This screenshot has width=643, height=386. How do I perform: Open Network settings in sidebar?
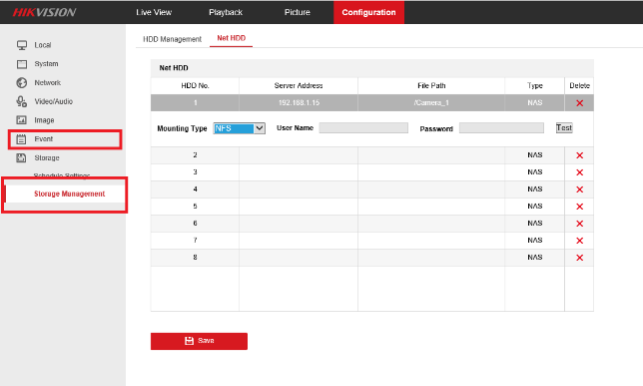click(x=48, y=83)
